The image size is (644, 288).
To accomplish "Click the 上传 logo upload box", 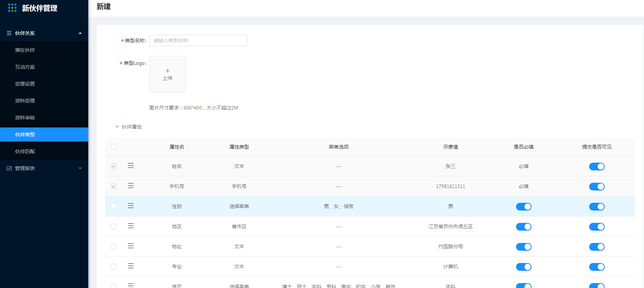I will [168, 74].
